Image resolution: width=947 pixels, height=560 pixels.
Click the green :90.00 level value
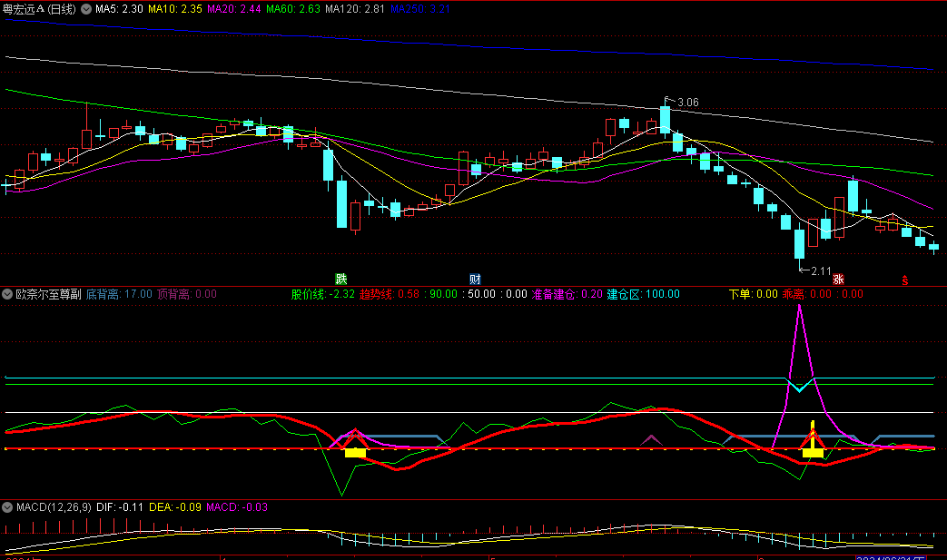click(x=441, y=294)
